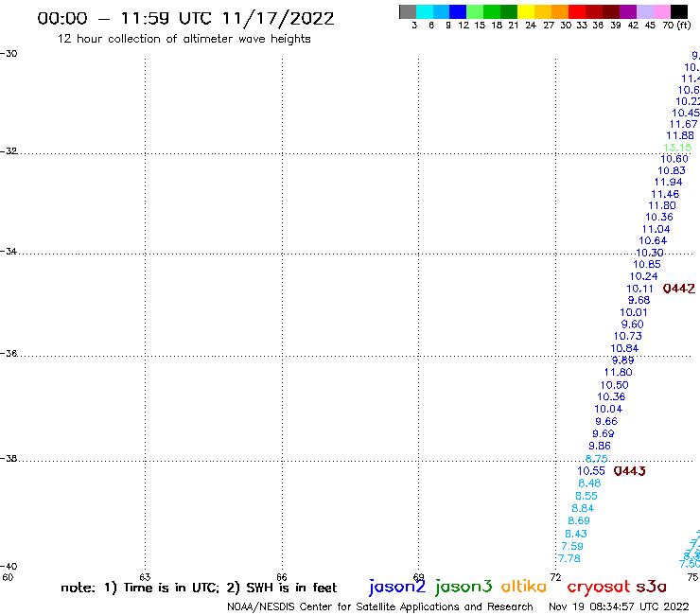Click the '00:00 – 11:59 UTC 11/17/2022' title
Viewport: 700px width, 615px height.
[185, 18]
